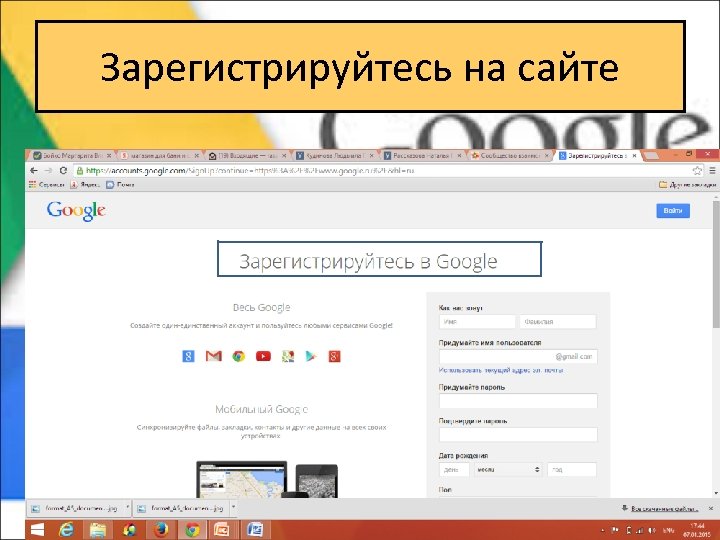720x540 pixels.
Task: Open Word from the taskbar
Action: [x=255, y=530]
